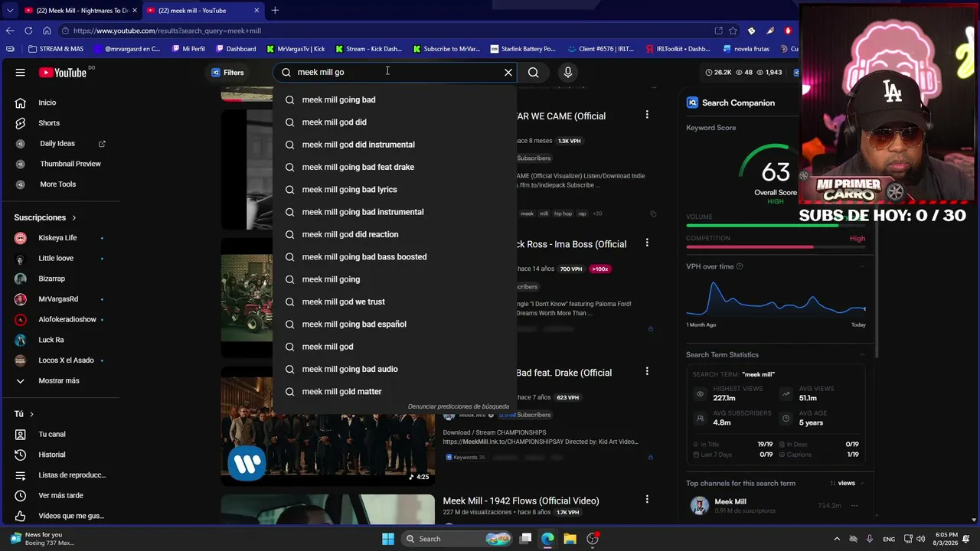Screen dimensions: 980x551
Task: Expand the 'Tú' section chevron
Action: click(31, 414)
